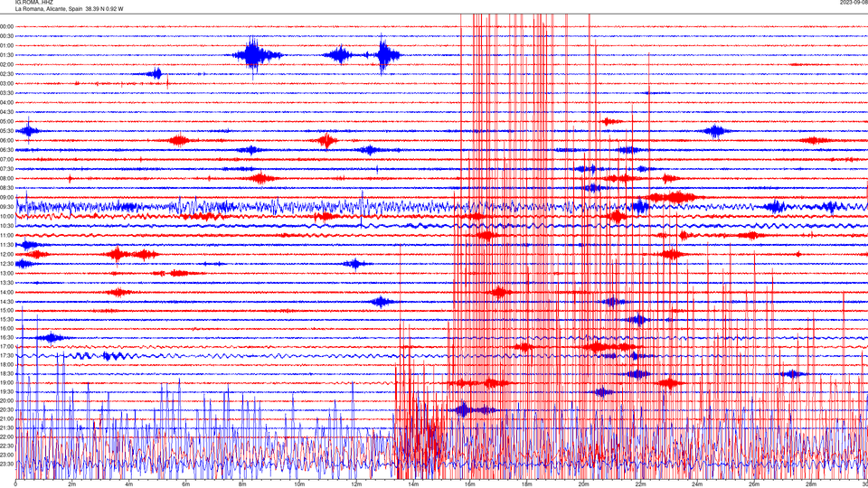Click the '12:00' time row label
Image resolution: width=868 pixels, height=488 pixels.
[x=7, y=254]
